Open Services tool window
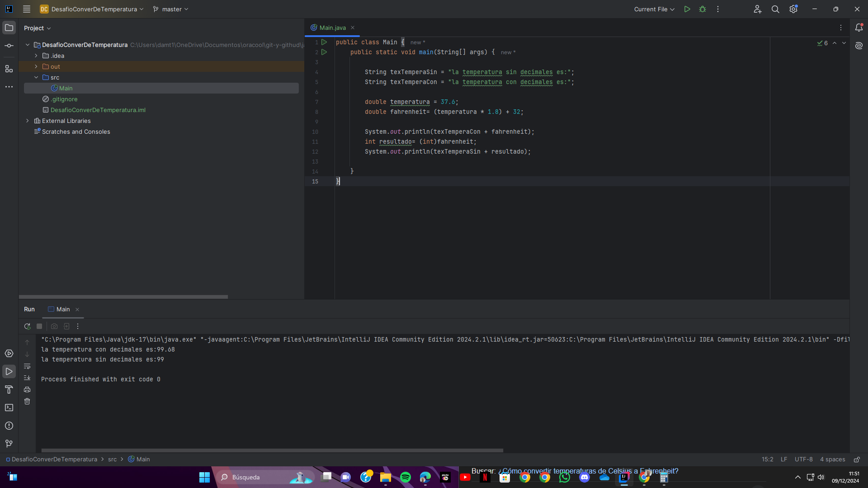The height and width of the screenshot is (488, 868). click(x=9, y=353)
